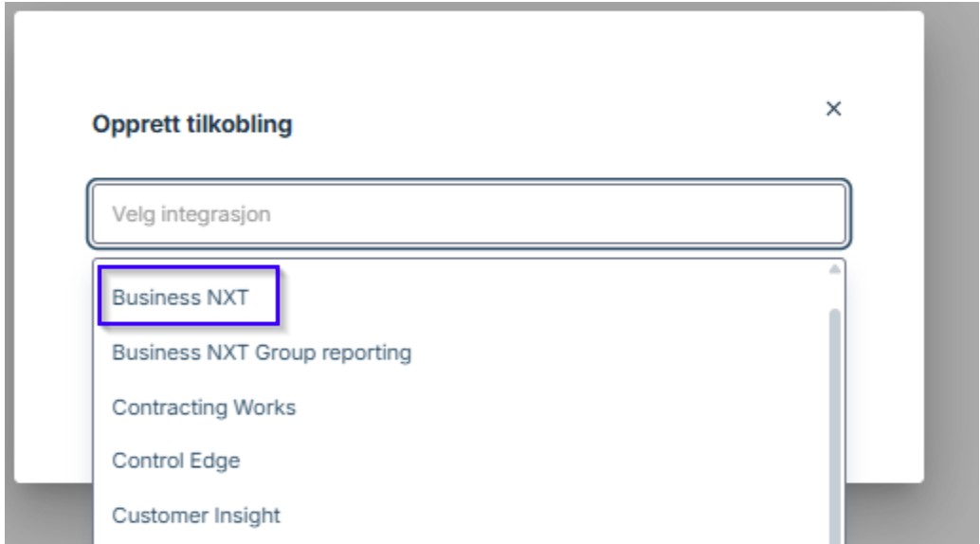Click the Control Edge list row
This screenshot has width=980, height=544.
pyautogui.click(x=176, y=462)
